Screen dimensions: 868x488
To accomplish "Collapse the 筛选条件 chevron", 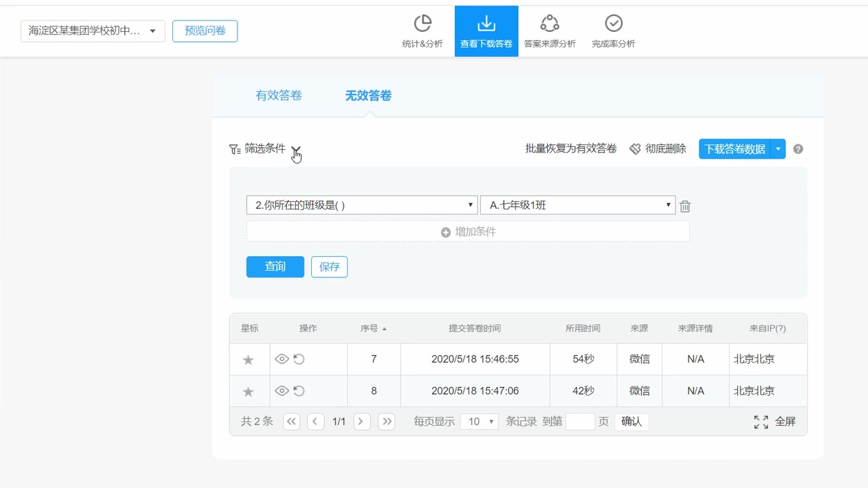I will (296, 149).
